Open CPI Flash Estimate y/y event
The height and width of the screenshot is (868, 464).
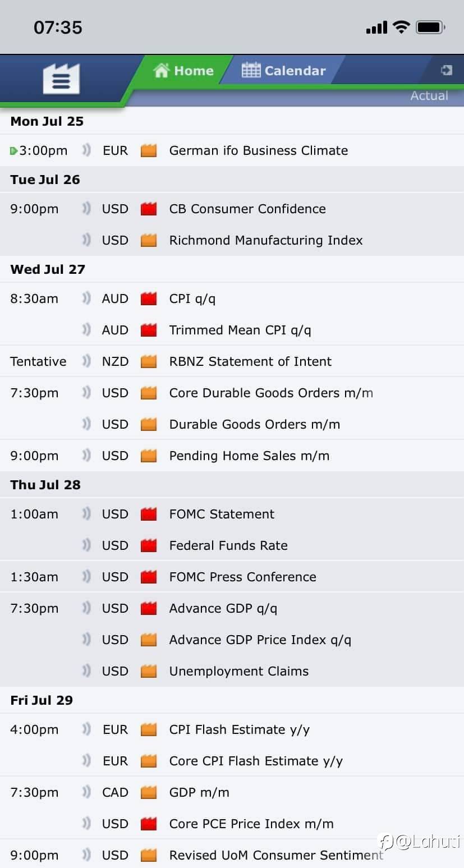click(239, 729)
